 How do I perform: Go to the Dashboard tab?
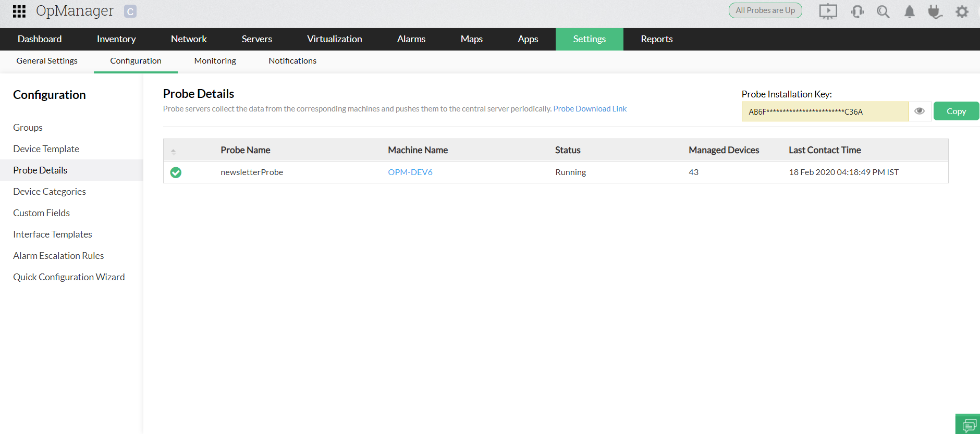tap(40, 39)
